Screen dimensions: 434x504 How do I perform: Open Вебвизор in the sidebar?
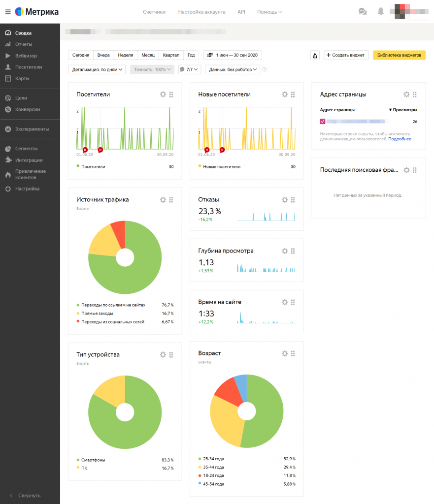pos(26,56)
